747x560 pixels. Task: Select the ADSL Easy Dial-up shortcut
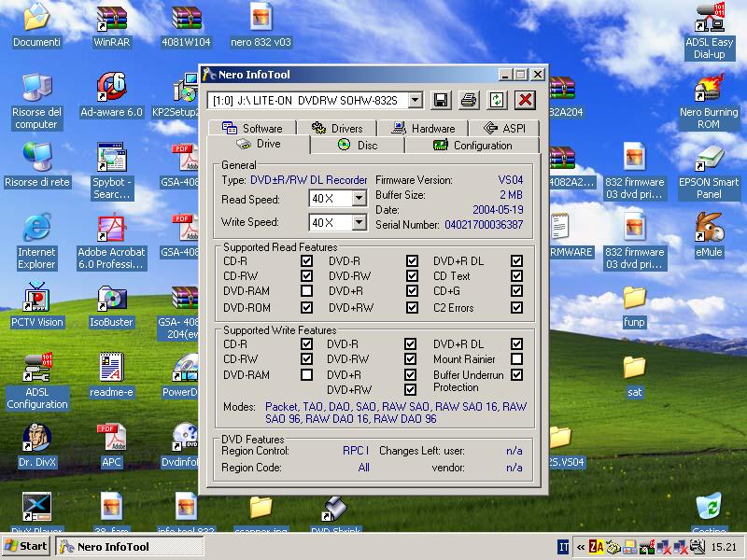point(710,31)
